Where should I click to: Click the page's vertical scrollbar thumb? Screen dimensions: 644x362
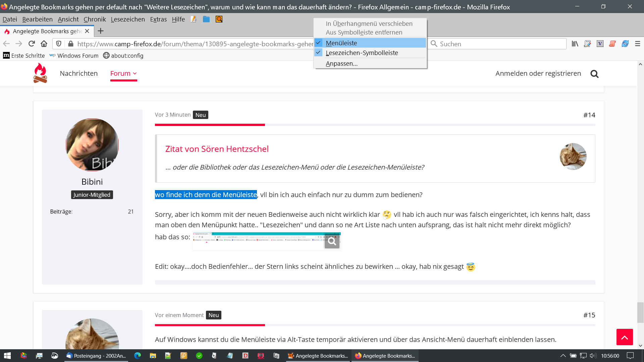pyautogui.click(x=640, y=312)
